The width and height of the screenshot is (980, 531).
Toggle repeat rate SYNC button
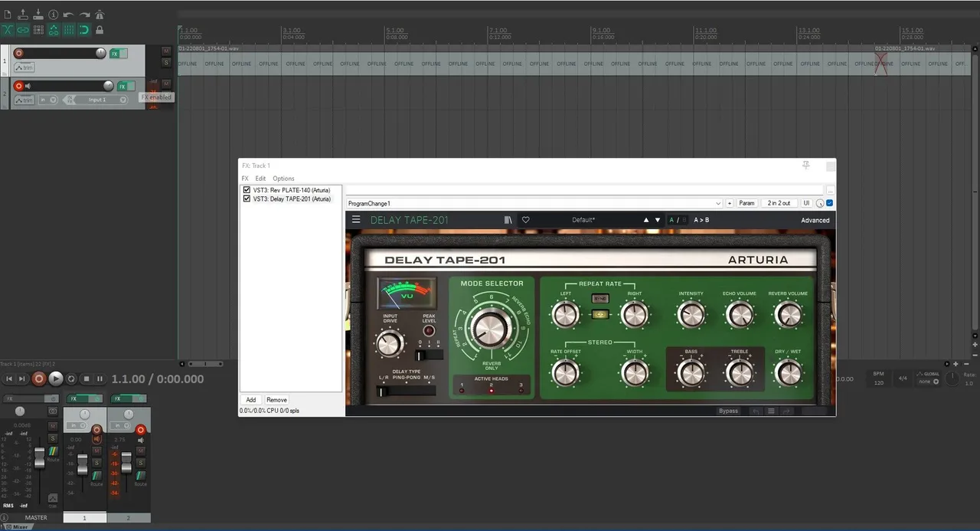pos(600,298)
